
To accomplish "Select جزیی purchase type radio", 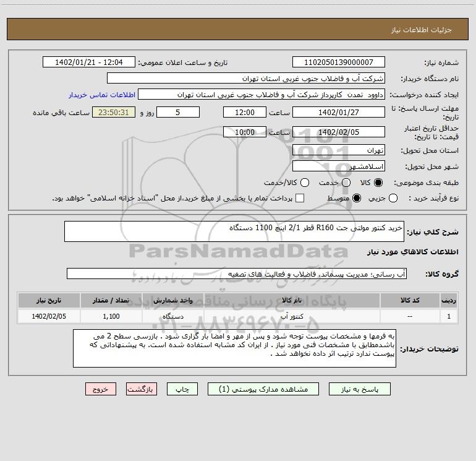I will pyautogui.click(x=393, y=199).
